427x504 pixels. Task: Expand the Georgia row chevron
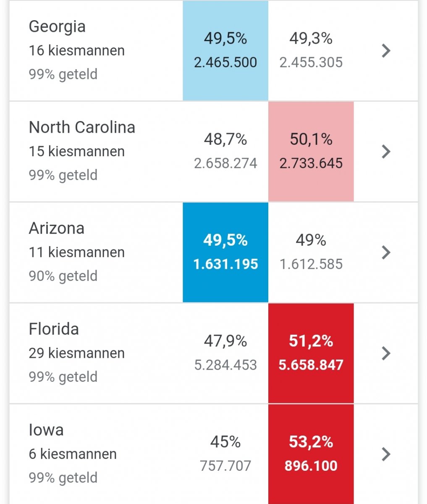[x=386, y=51]
